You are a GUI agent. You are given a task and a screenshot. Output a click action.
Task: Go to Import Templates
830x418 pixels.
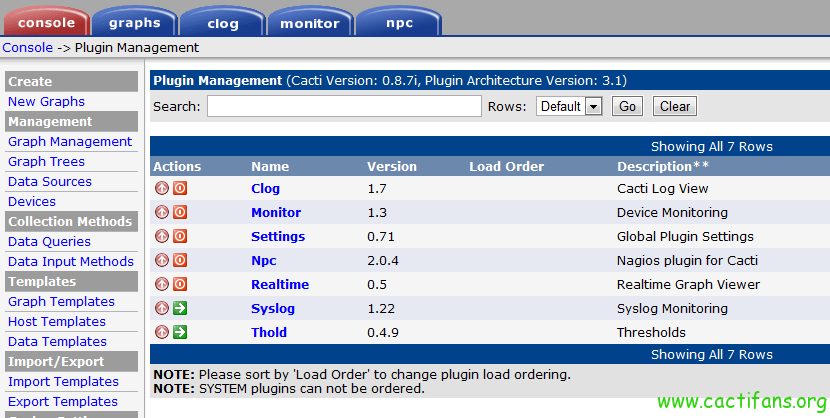pyautogui.click(x=63, y=381)
